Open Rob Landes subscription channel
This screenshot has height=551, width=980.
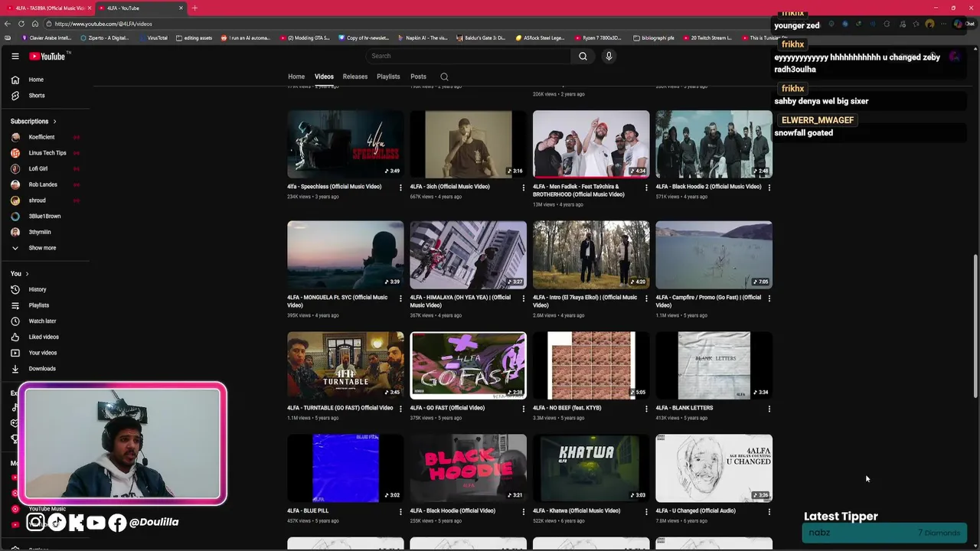[x=45, y=184]
